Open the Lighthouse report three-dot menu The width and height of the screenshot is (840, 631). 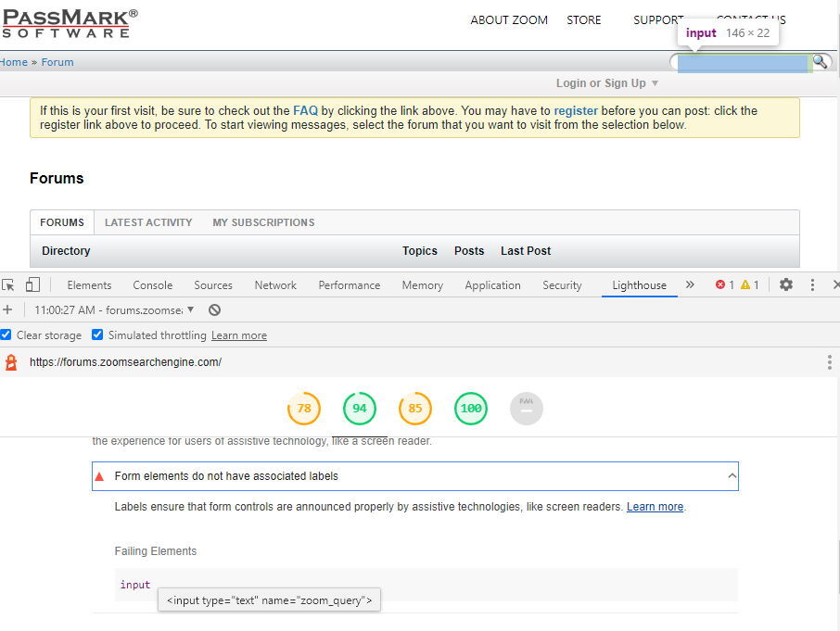[829, 362]
